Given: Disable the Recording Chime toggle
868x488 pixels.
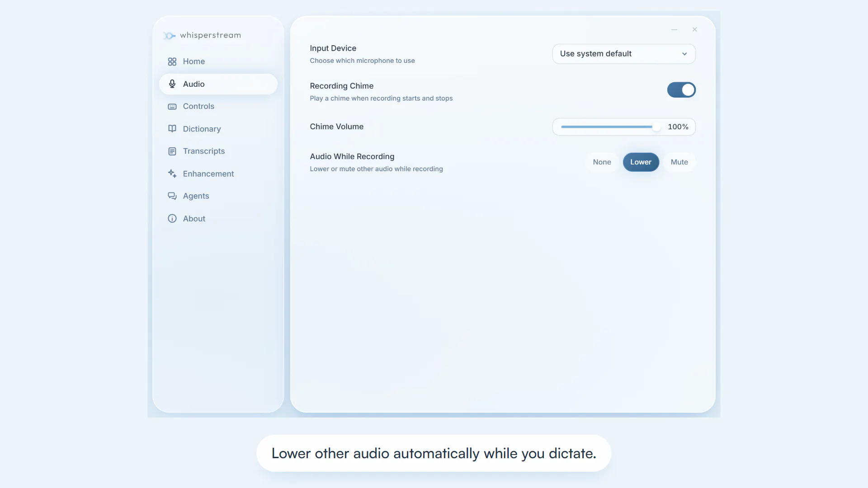Looking at the screenshot, I should [681, 90].
